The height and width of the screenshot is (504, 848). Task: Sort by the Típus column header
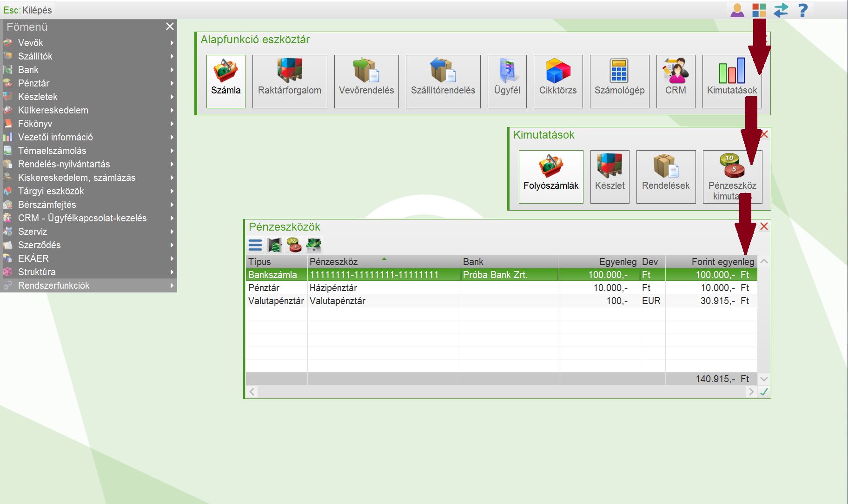[277, 262]
